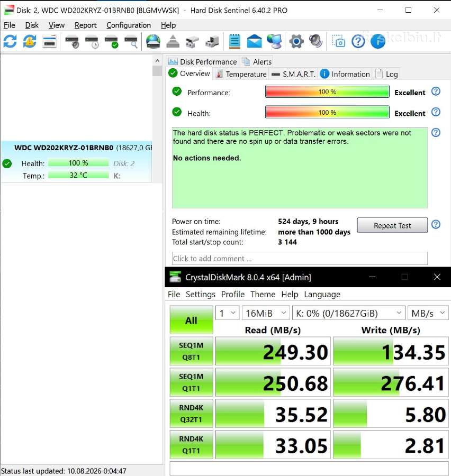
Task: Click the CrystalDiskMark title bar app icon
Action: (x=175, y=277)
